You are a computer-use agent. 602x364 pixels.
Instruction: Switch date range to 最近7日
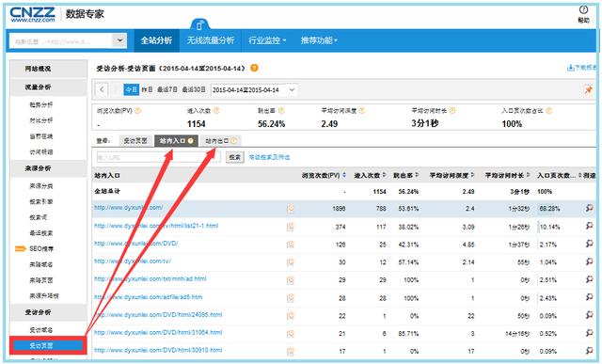167,89
